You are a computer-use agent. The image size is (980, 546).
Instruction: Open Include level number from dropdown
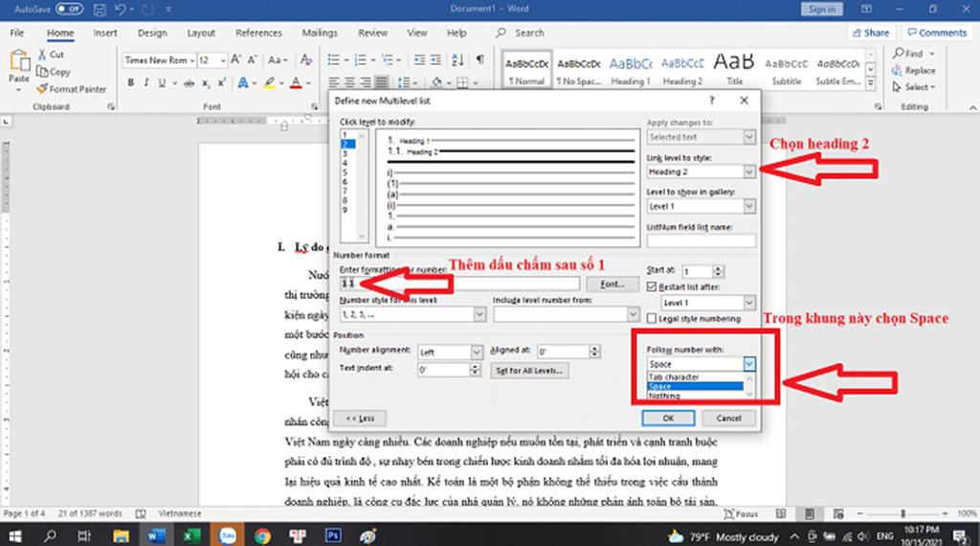(x=633, y=314)
